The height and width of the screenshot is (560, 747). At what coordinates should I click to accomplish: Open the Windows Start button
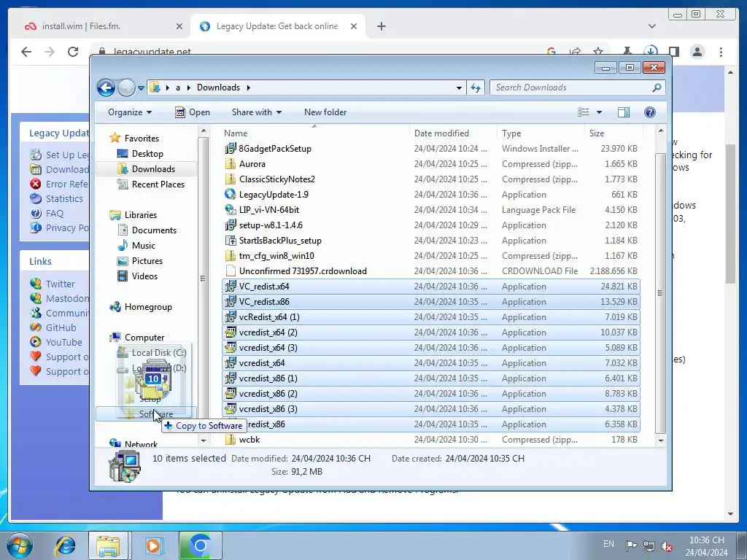point(19,545)
